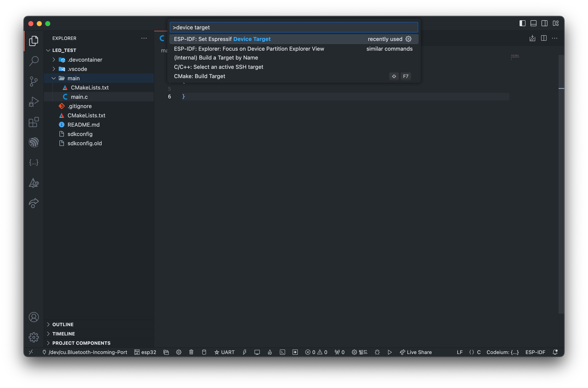Toggle the secondary sidebar layout button

(544, 23)
